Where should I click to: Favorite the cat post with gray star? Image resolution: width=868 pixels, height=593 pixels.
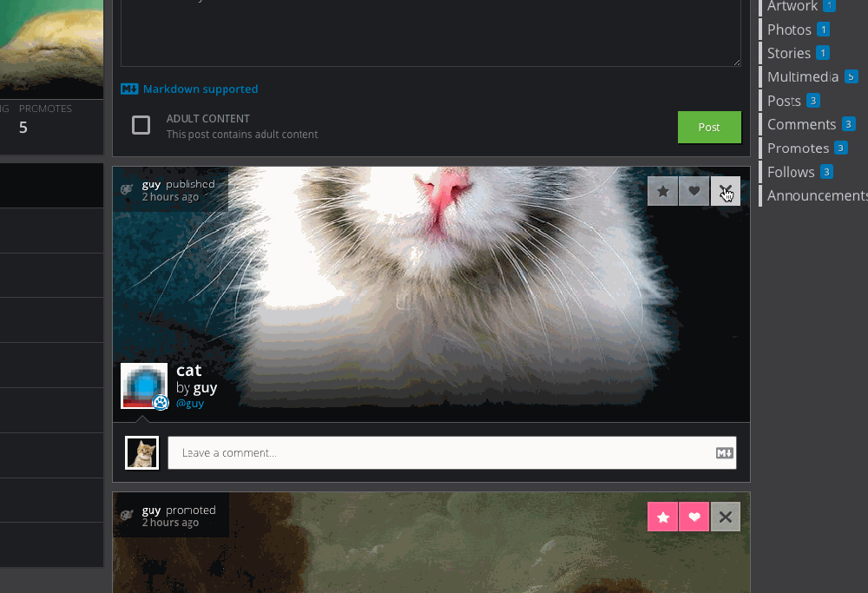(663, 191)
